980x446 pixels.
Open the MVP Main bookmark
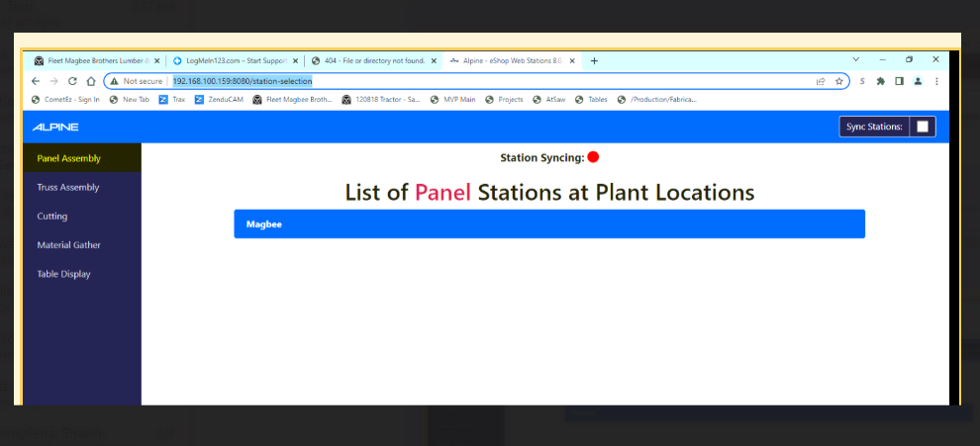click(453, 99)
